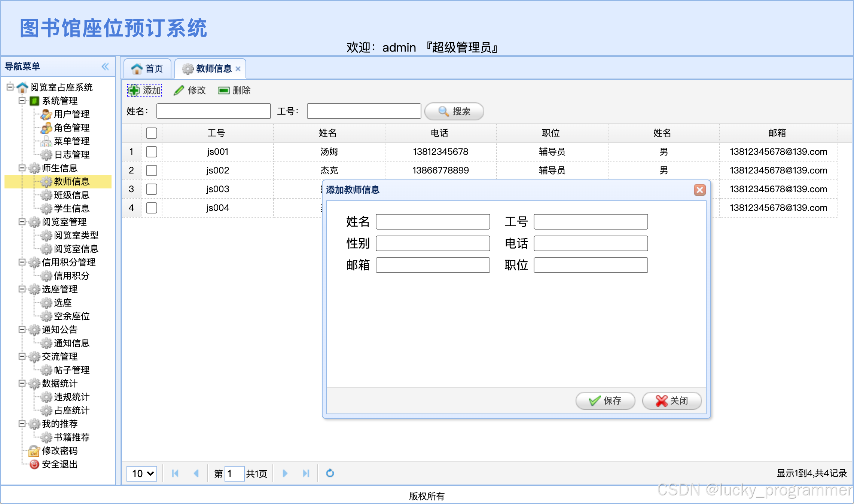The height and width of the screenshot is (504, 854).
Task: Collapse the 阅览室管理 tree node
Action: point(22,222)
